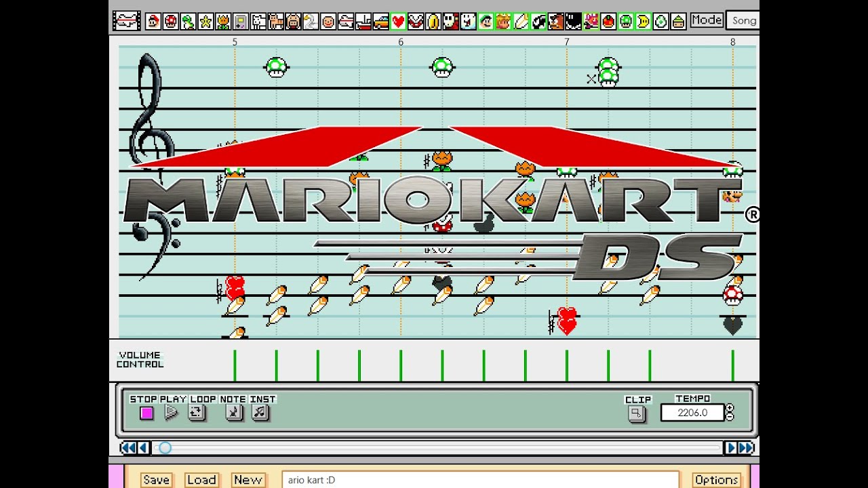Step forward one measure with right arrow
This screenshot has height=488, width=868.
coord(730,447)
